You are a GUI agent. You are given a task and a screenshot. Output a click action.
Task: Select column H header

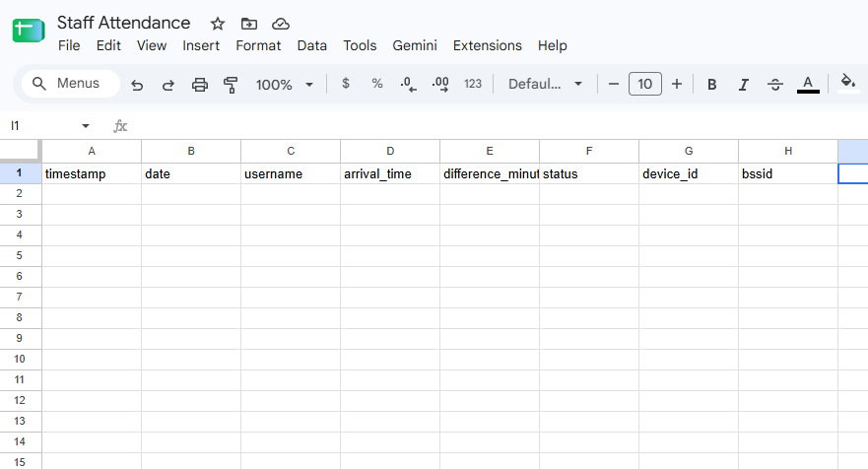[788, 151]
